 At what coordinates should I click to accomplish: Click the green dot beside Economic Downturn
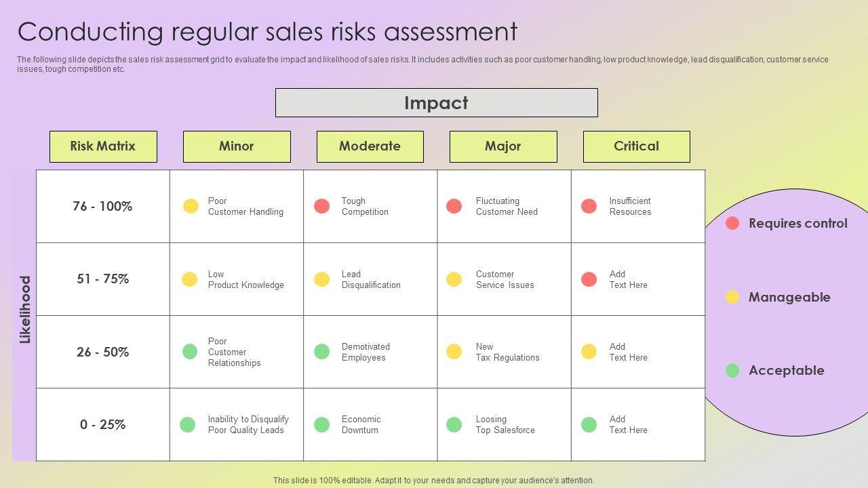[322, 424]
